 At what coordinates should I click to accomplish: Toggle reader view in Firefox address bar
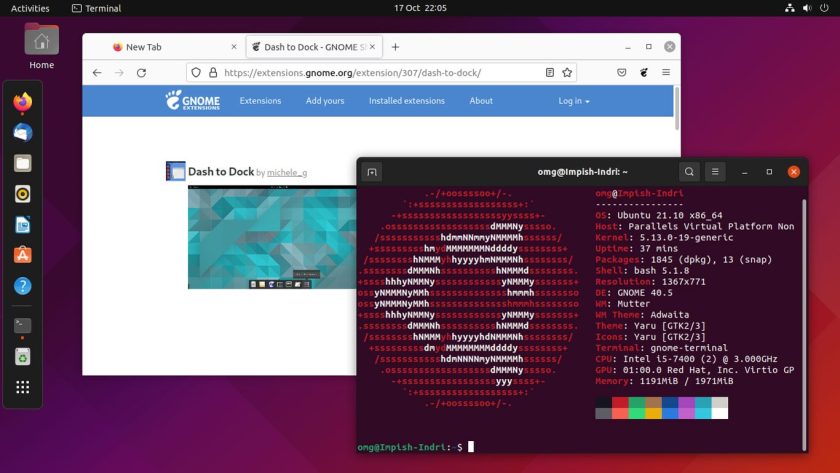550,73
